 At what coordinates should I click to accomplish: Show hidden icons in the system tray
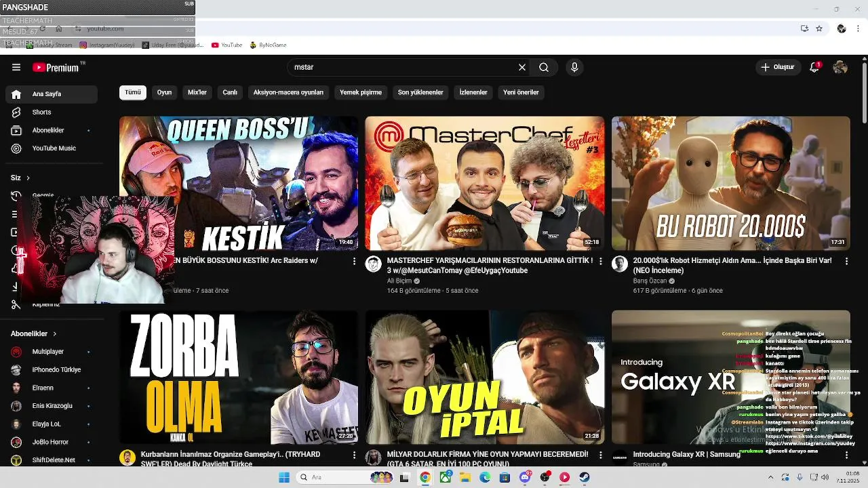pyautogui.click(x=770, y=477)
